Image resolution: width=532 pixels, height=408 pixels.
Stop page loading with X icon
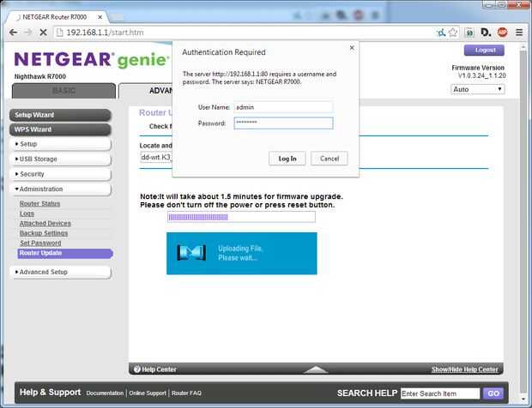[x=43, y=33]
